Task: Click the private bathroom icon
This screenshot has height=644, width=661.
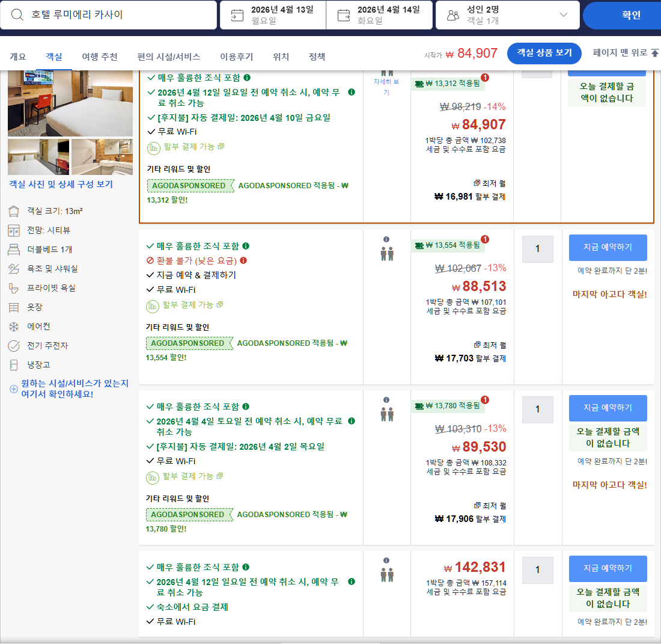Action: point(14,288)
